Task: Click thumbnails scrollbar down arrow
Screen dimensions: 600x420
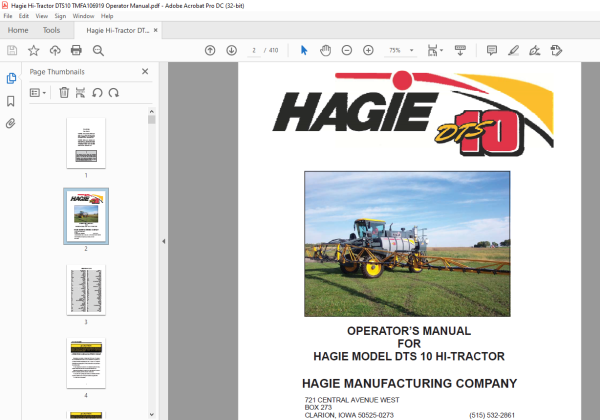Action: pos(152,414)
